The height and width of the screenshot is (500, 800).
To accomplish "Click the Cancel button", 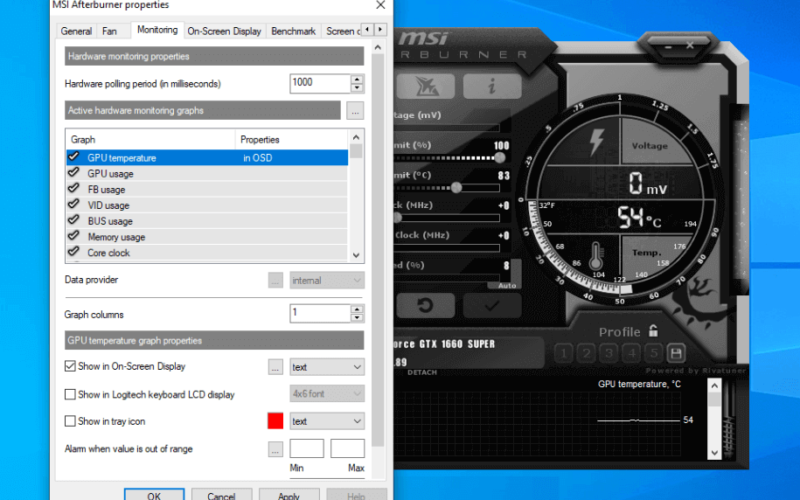I will coord(221,495).
